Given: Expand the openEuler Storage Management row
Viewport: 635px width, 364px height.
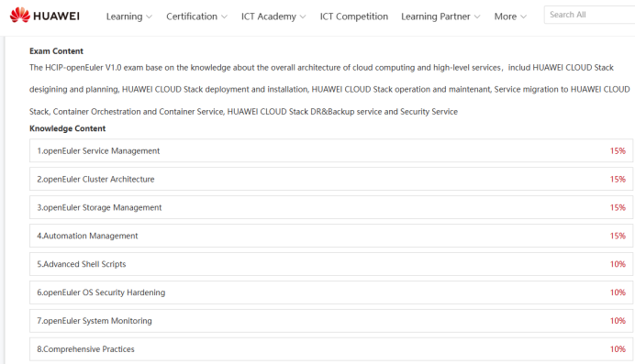Looking at the screenshot, I should click(331, 207).
